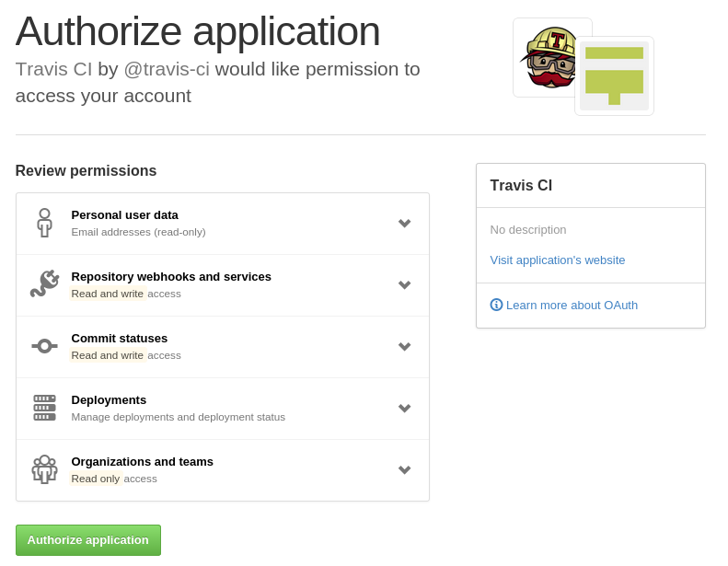Select the Deployments permission title

tap(109, 399)
